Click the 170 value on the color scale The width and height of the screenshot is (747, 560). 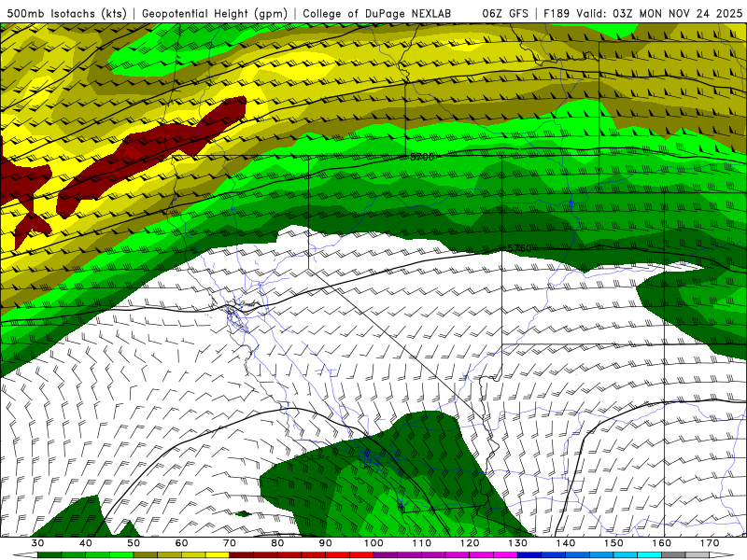[x=710, y=543]
